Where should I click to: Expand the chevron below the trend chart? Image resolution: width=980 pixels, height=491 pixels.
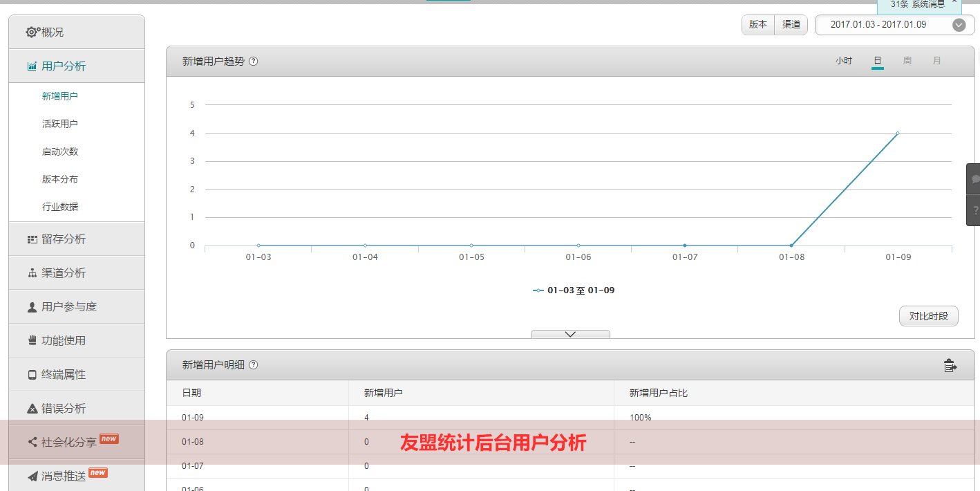tap(570, 334)
